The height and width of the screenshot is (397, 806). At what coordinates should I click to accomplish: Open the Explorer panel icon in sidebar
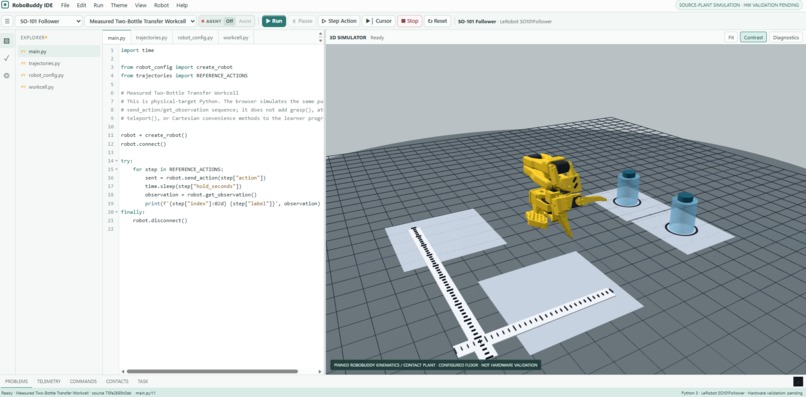tap(7, 41)
